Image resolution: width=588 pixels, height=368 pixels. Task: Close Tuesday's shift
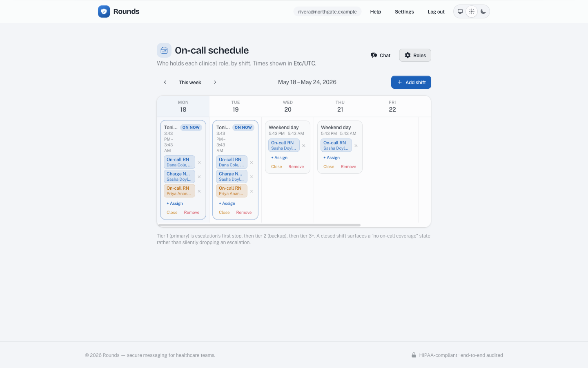click(224, 212)
